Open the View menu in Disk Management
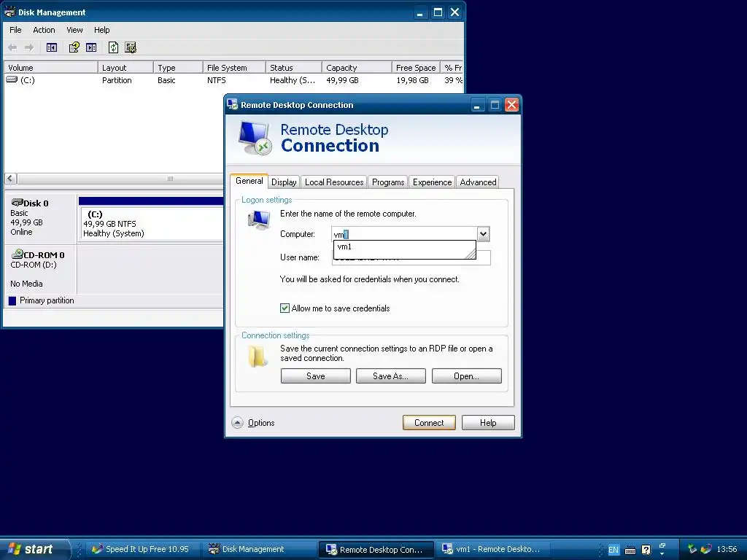Viewport: 747px width, 560px height. tap(74, 29)
